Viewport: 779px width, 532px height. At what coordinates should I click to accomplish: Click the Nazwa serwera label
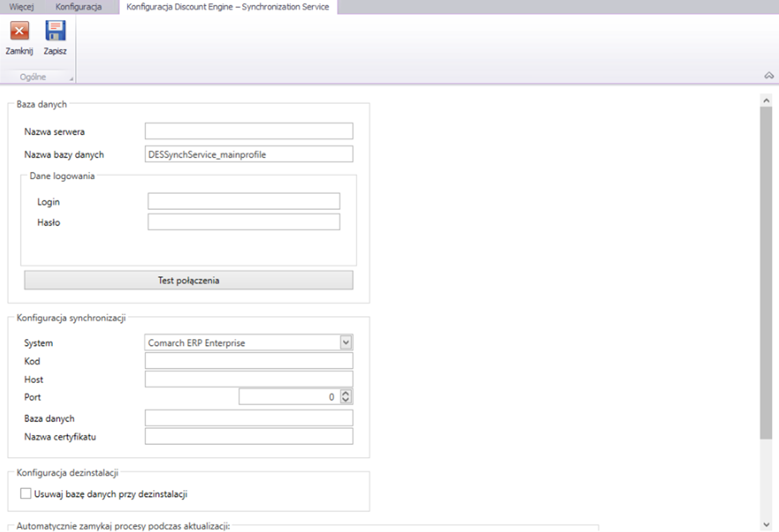tap(54, 132)
